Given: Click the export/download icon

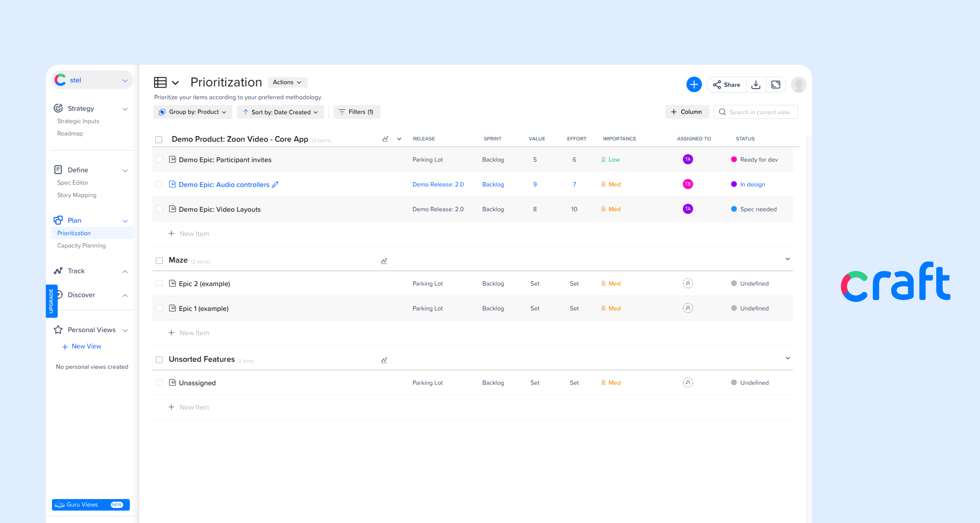Looking at the screenshot, I should [756, 85].
